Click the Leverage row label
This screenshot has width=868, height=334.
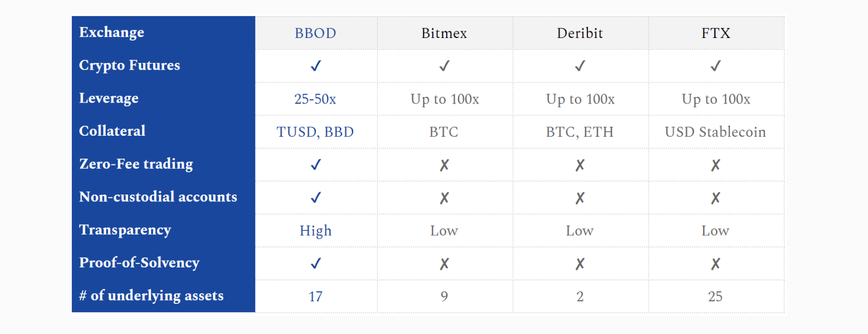[x=109, y=98]
